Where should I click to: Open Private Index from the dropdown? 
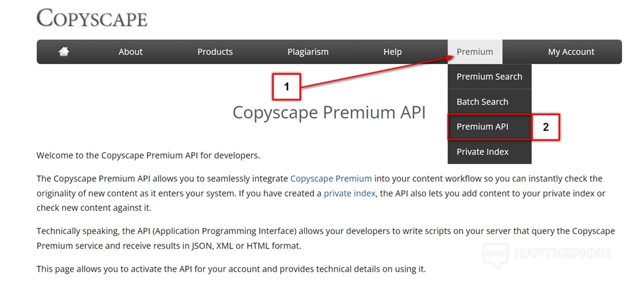pos(483,152)
